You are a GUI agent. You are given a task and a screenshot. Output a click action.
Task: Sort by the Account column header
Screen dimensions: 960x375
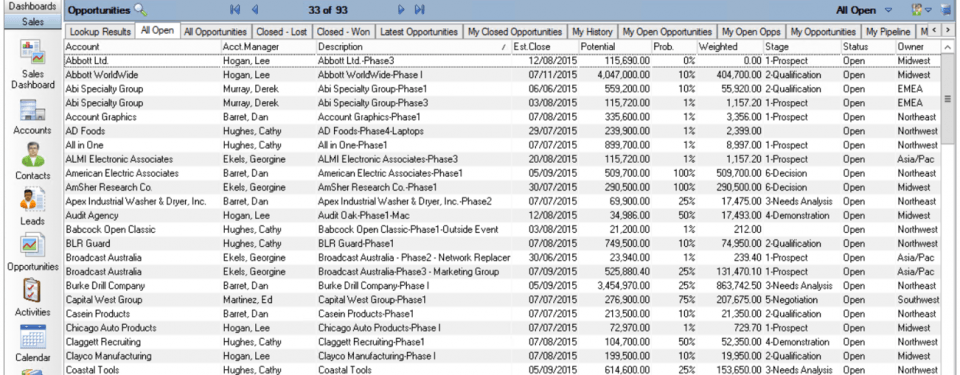142,47
